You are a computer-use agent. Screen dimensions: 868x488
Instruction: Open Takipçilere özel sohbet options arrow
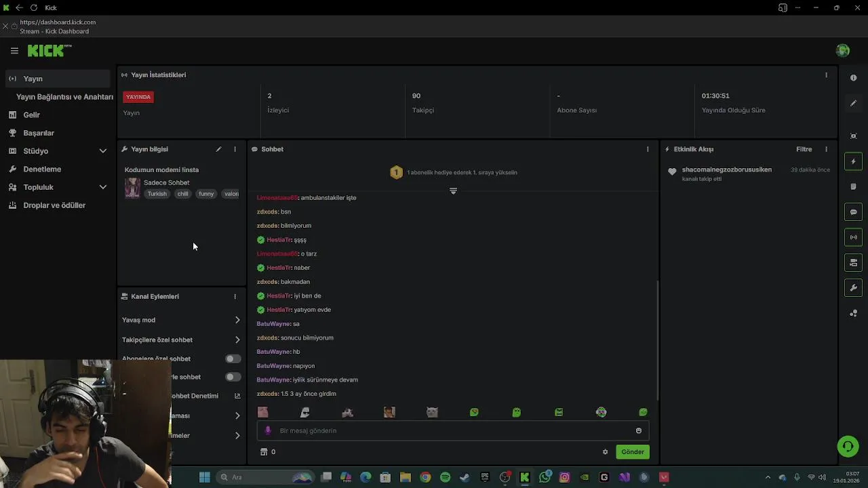237,340
